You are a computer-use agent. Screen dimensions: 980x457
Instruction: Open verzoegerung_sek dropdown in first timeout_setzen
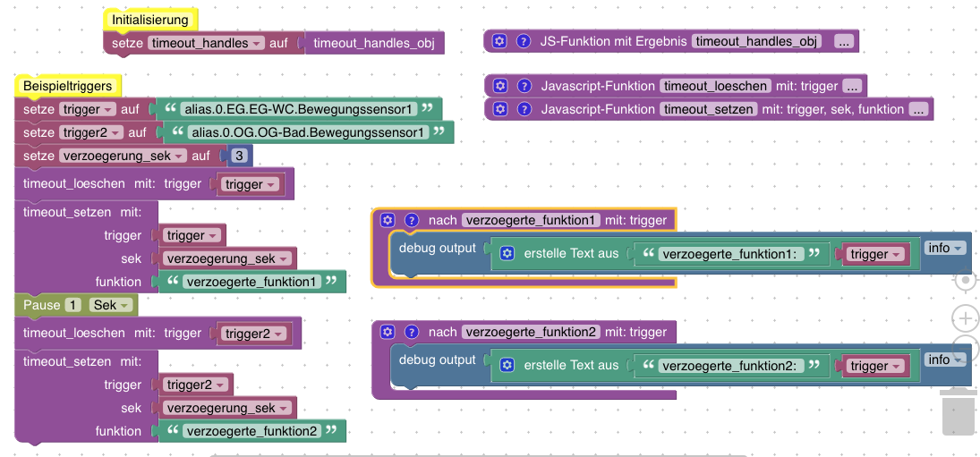pos(227,258)
